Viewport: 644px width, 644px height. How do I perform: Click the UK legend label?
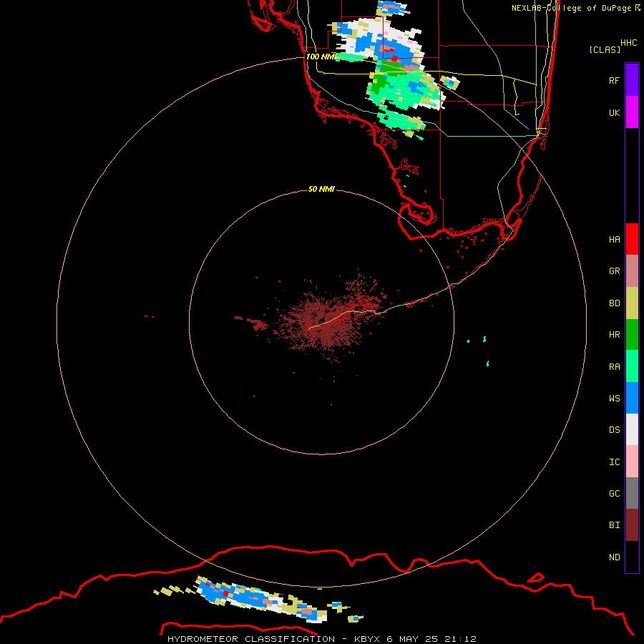pyautogui.click(x=614, y=112)
